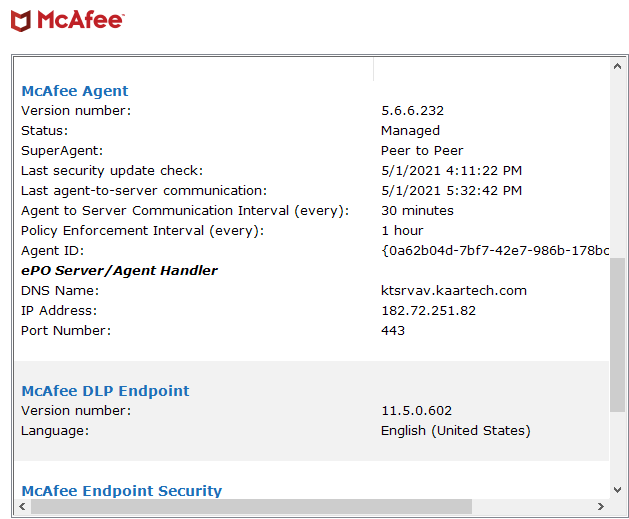Image resolution: width=629 pixels, height=519 pixels.
Task: Click the DNS name ktsrvav.kaartech.com
Action: click(x=454, y=290)
